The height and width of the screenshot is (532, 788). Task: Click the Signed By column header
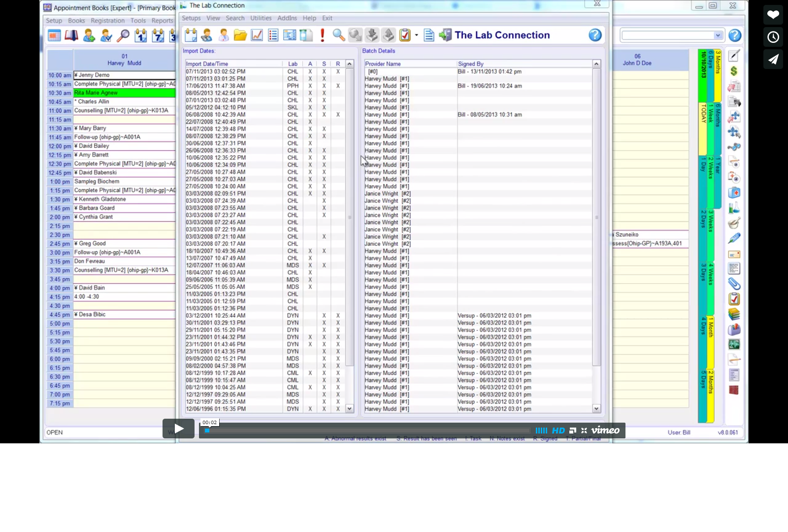[525, 64]
